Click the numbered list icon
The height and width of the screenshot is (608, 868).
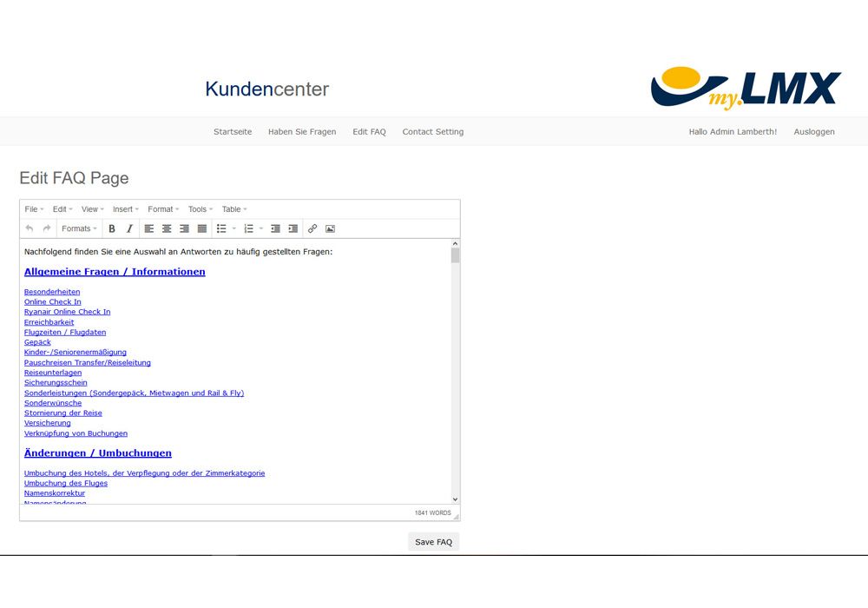[x=248, y=228]
